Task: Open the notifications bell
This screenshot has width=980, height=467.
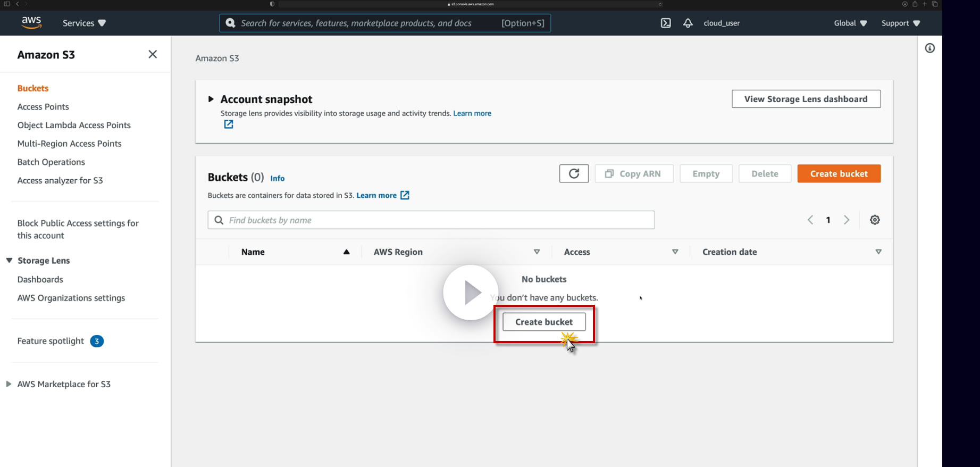Action: click(688, 23)
